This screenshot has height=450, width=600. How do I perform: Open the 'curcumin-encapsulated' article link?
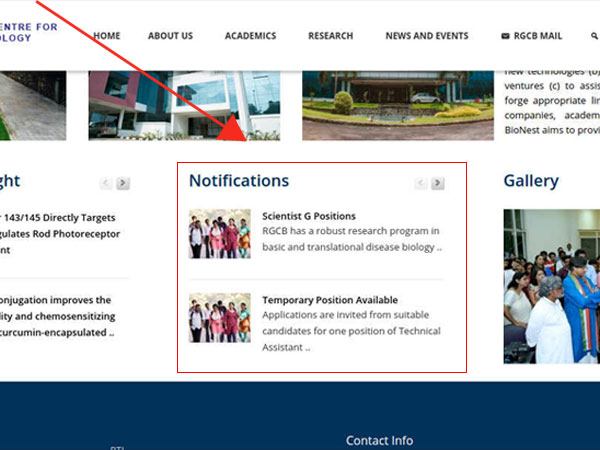point(57,316)
